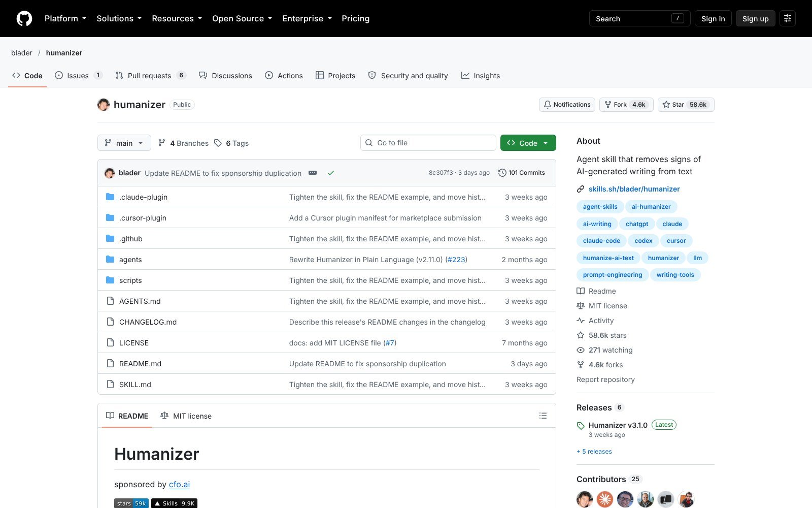Click the Sign up button
Viewport: 812px width, 508px height.
pos(755,18)
